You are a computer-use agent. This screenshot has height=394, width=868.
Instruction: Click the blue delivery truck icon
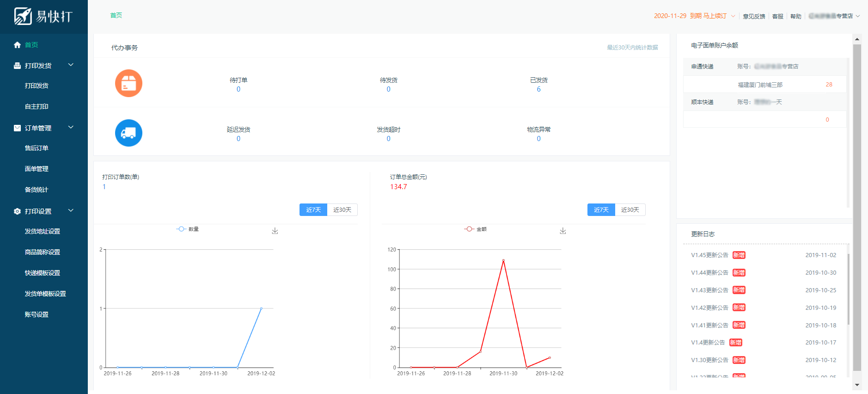click(128, 133)
